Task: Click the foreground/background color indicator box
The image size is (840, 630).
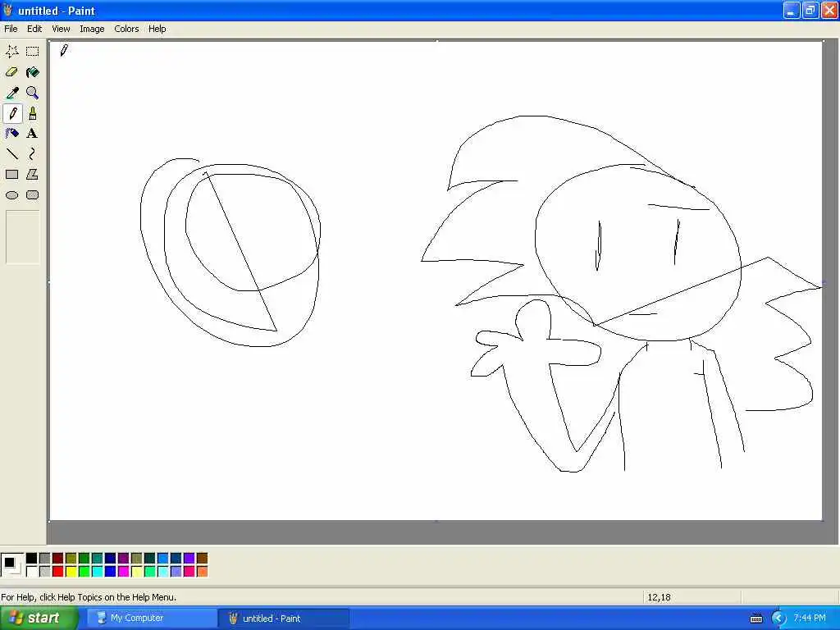Action: click(11, 565)
